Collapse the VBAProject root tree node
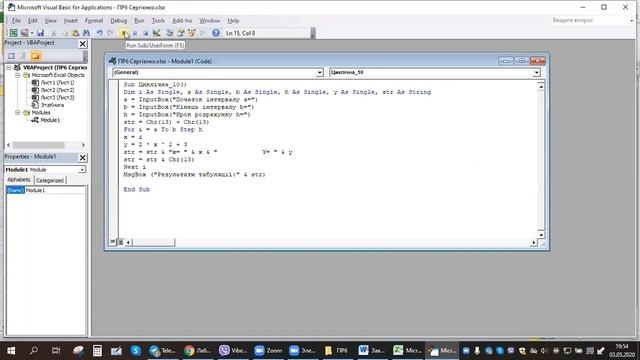This screenshot has height=360, width=640. click(9, 67)
